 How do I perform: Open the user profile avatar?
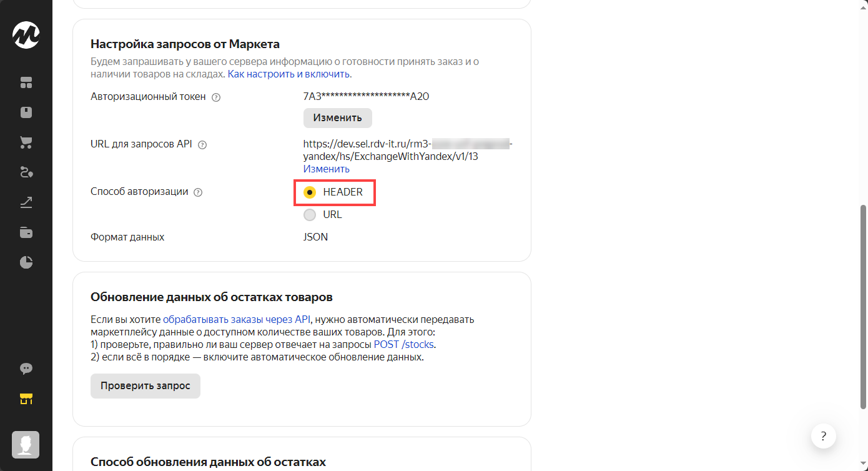pos(26,444)
